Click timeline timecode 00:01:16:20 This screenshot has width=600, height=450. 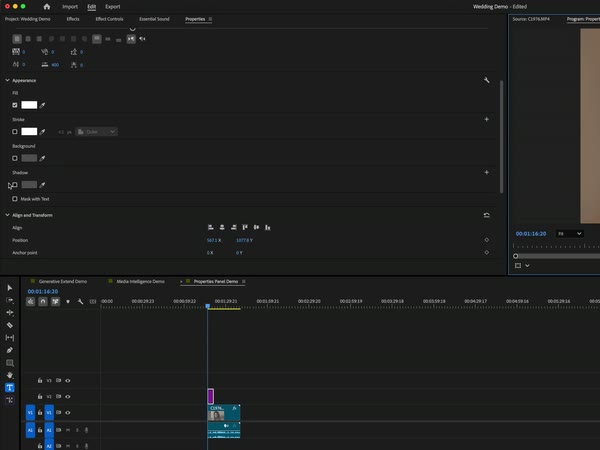point(43,292)
